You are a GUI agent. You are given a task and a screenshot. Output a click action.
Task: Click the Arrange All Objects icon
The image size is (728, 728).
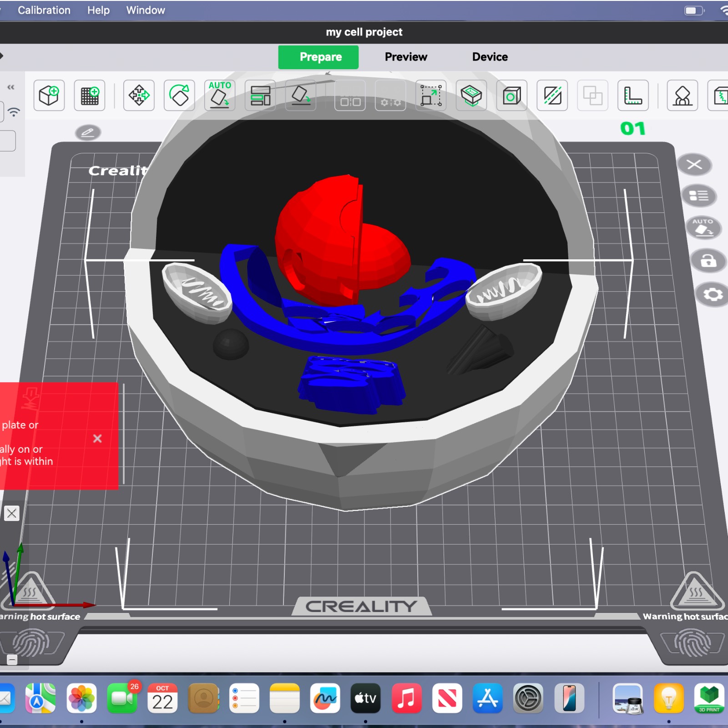260,96
